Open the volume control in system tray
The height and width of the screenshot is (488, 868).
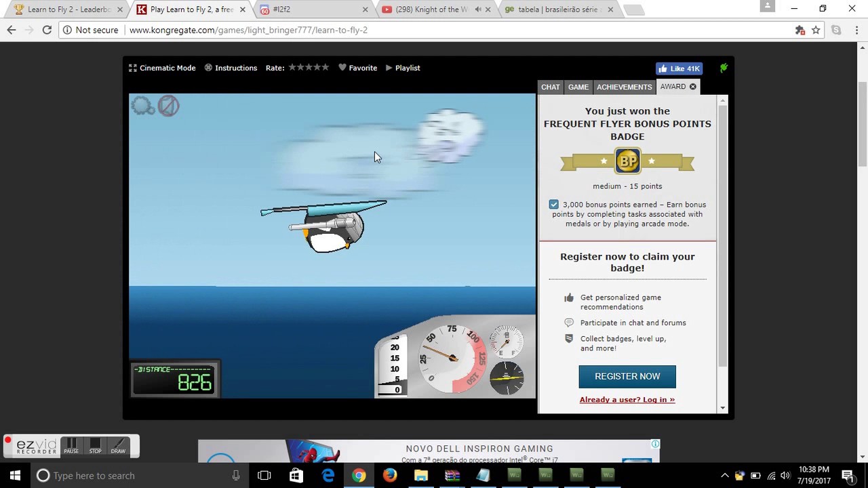[x=785, y=475]
